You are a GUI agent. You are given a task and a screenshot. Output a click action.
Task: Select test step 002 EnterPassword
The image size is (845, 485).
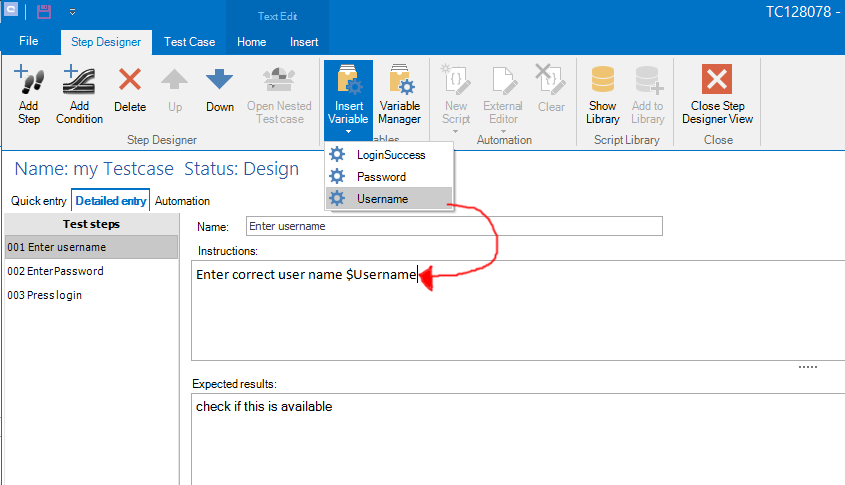[55, 271]
